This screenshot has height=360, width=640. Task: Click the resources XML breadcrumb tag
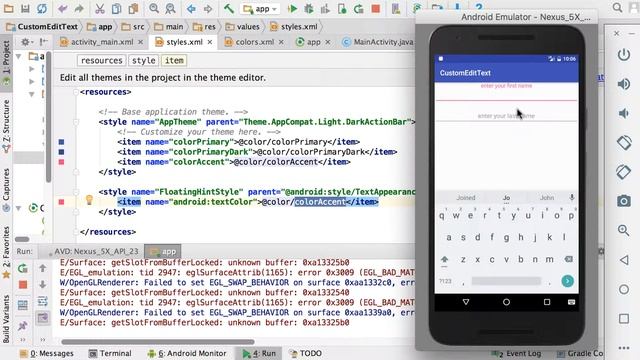101,60
